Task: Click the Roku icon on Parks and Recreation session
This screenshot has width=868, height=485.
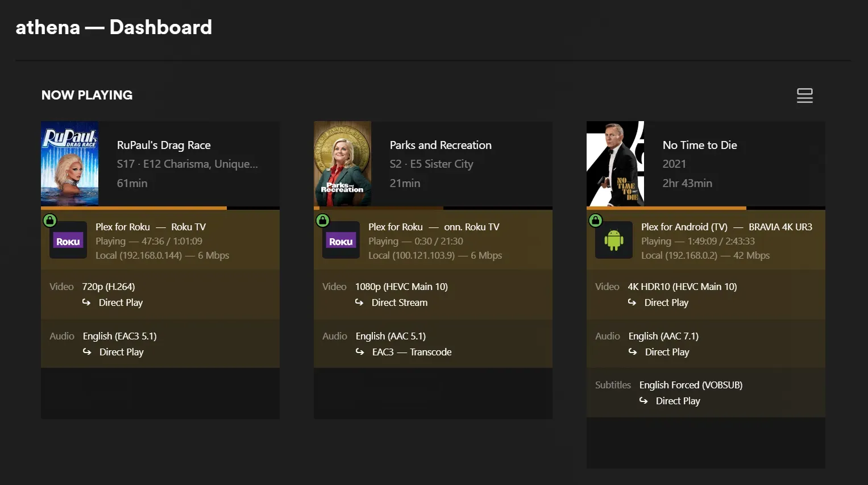Action: 340,241
